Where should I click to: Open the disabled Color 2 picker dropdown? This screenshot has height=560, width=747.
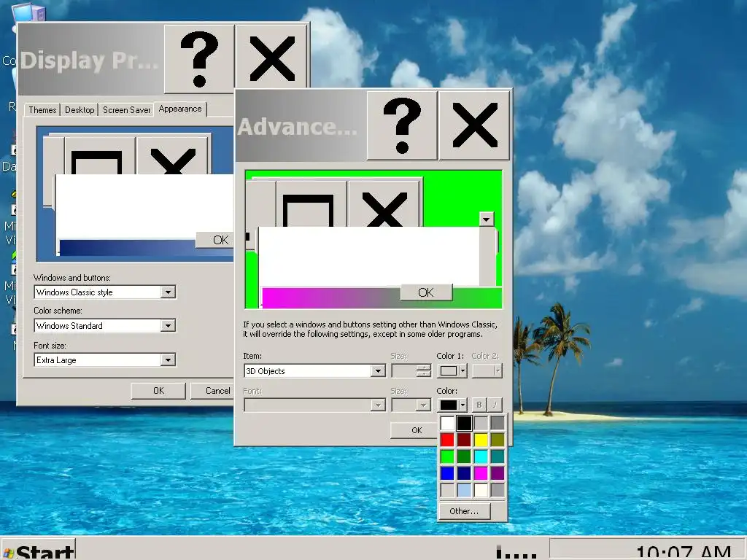487,370
